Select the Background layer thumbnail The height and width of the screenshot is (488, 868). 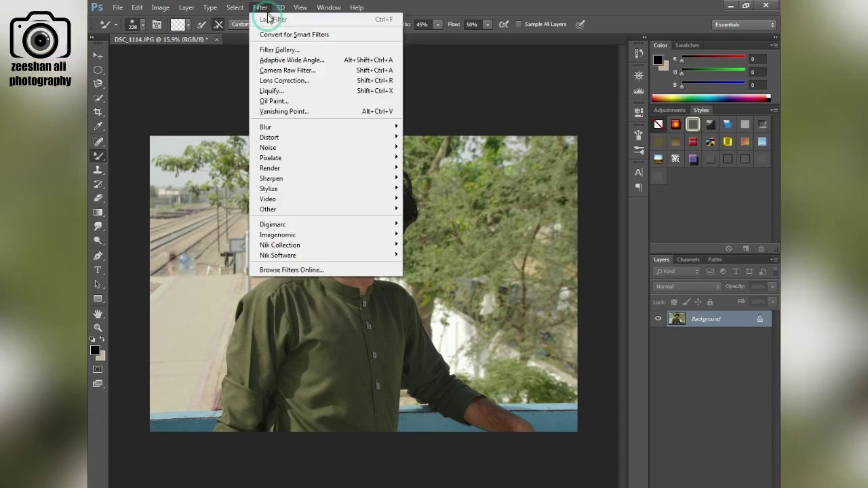[677, 319]
